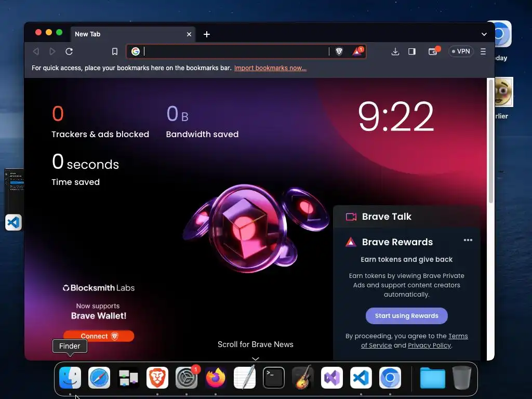Screen dimensions: 532x399
Task: Open the tab search dropdown chevron
Action: point(484,34)
